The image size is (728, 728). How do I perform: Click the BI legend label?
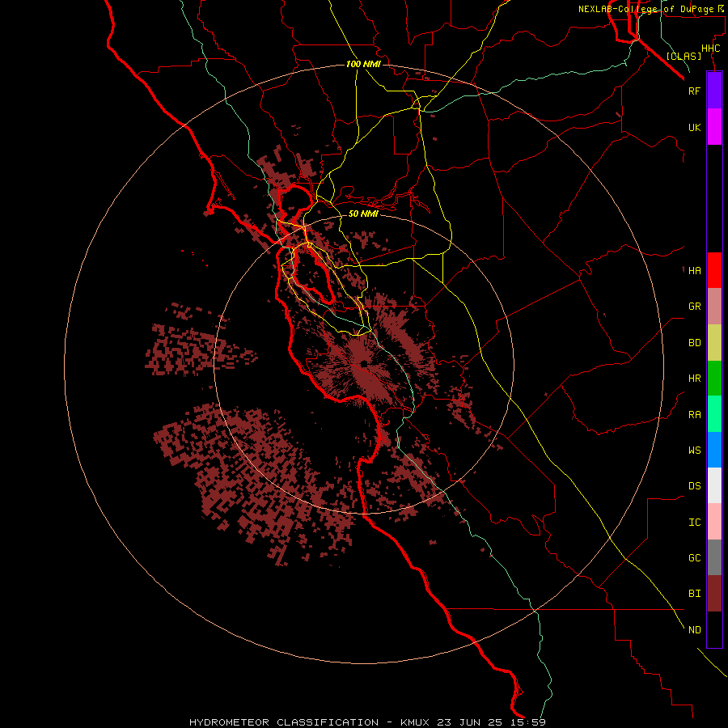pos(694,594)
